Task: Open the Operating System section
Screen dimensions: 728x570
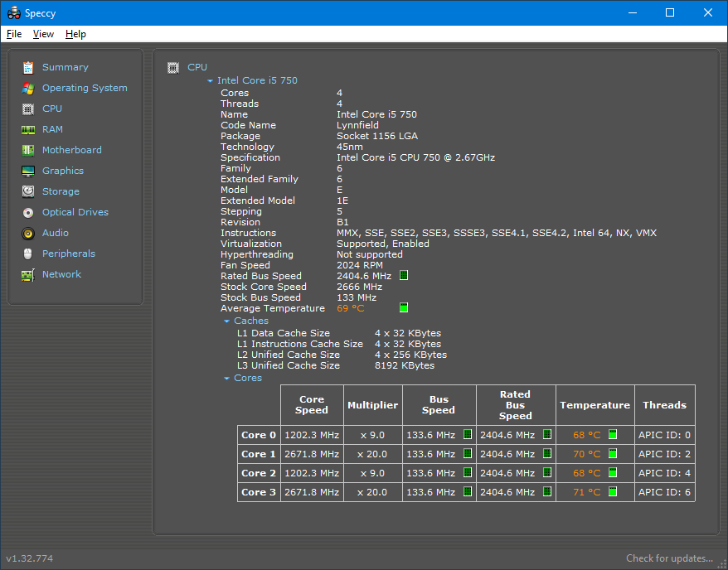Action: click(85, 88)
